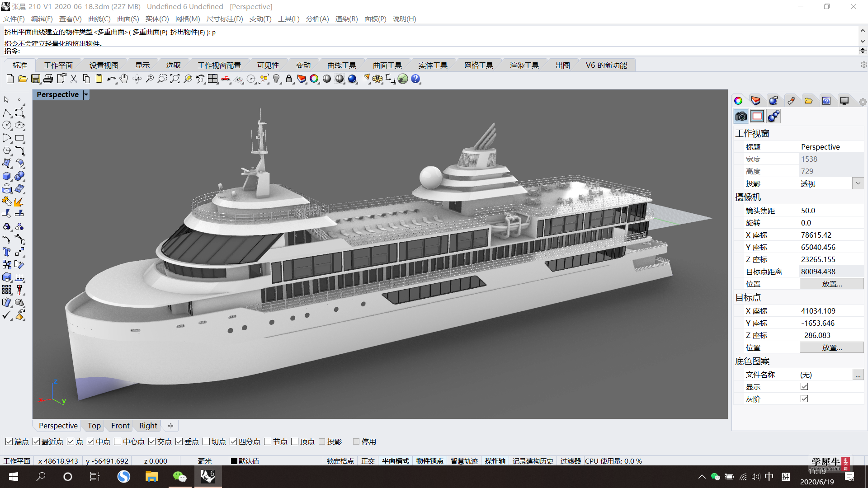Click the 默认值 layer color swatch
Image resolution: width=868 pixels, height=488 pixels.
[234, 461]
